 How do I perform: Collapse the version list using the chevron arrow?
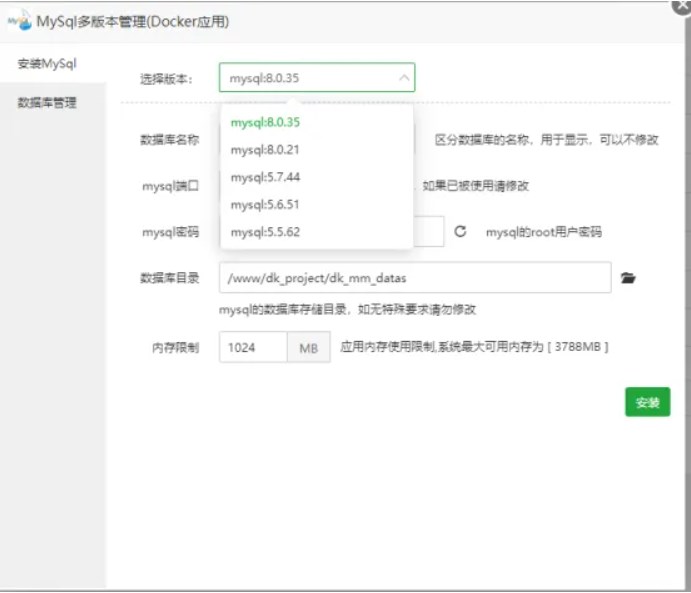coord(403,77)
